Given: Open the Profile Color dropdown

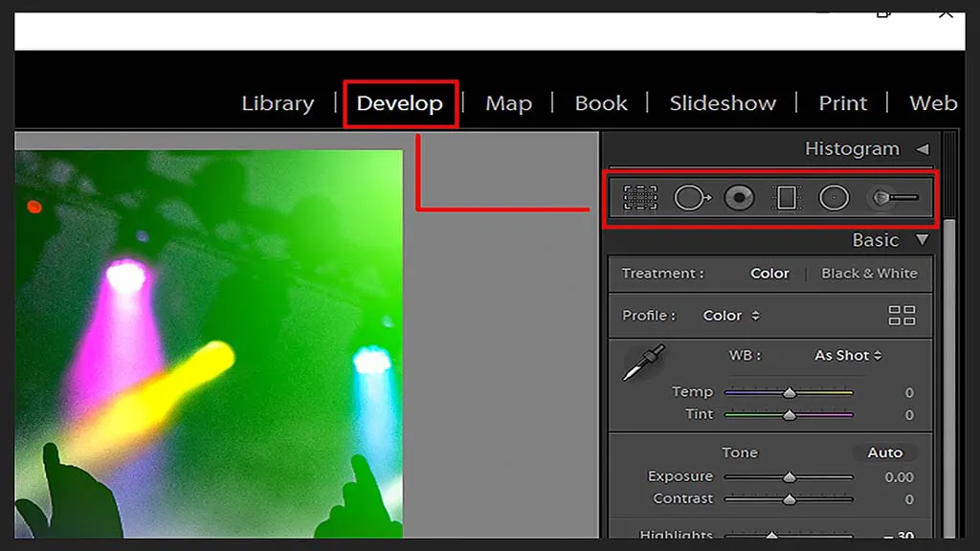Looking at the screenshot, I should pos(730,316).
